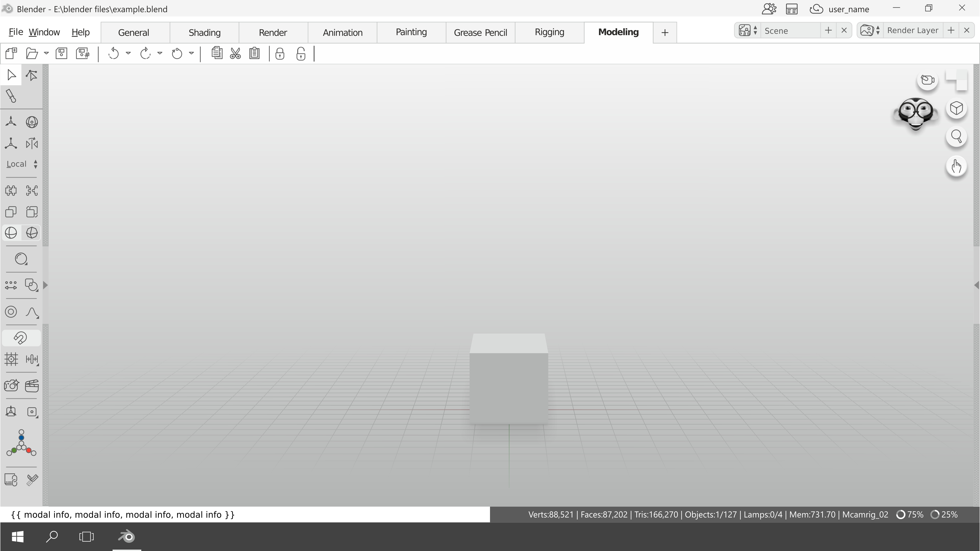Select the arrow select tool
The image size is (980, 551).
point(11,75)
